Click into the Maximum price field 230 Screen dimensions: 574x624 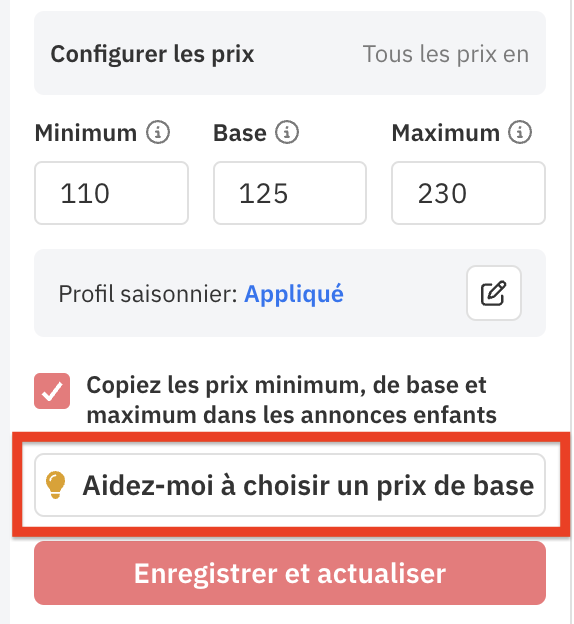pyautogui.click(x=468, y=193)
